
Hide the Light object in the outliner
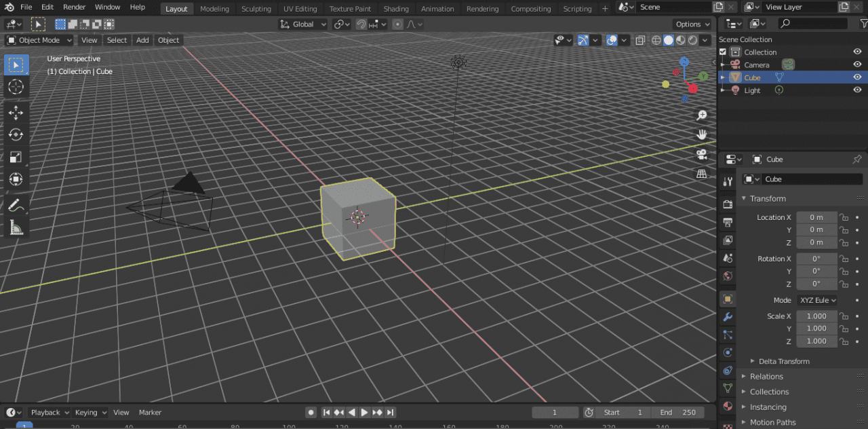(857, 90)
